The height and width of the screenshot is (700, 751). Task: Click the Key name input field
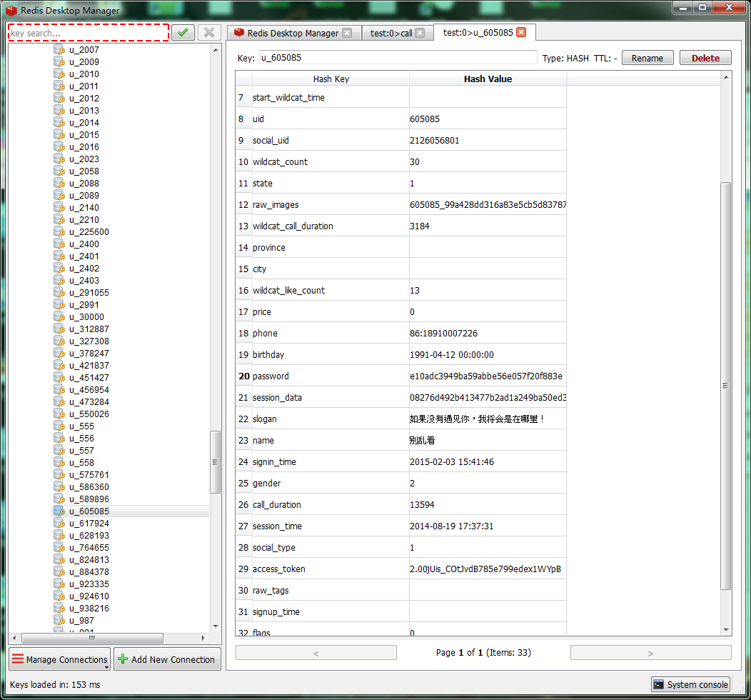pos(398,57)
